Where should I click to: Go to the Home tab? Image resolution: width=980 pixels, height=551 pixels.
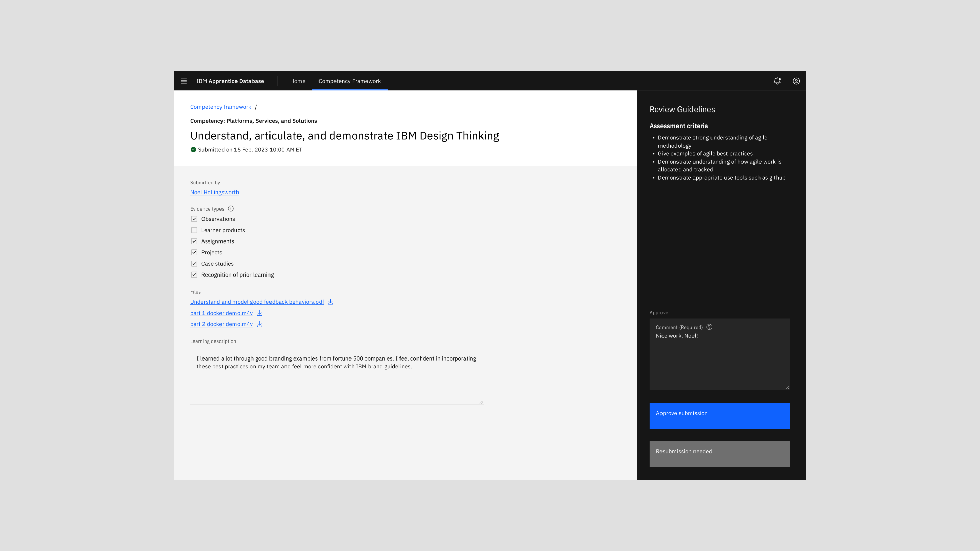298,81
